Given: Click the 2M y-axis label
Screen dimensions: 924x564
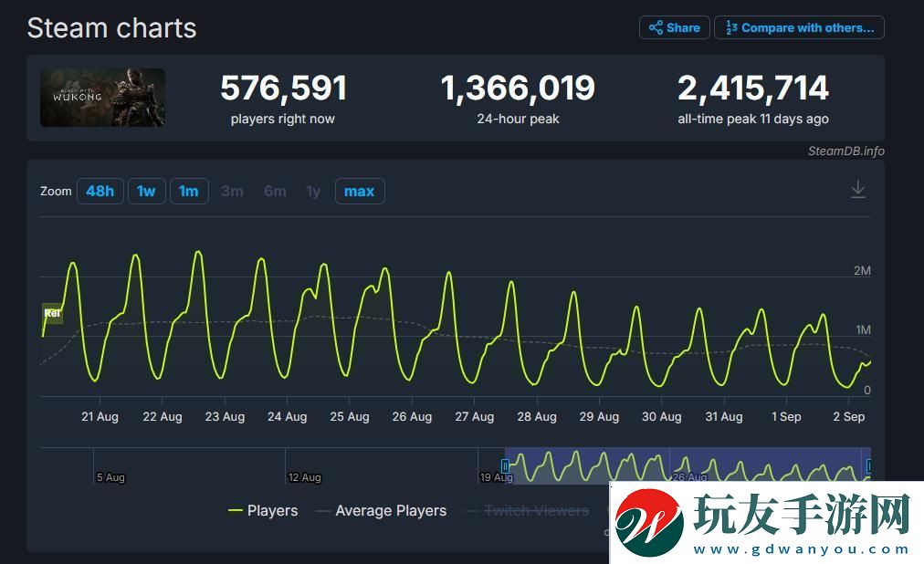Looking at the screenshot, I should pyautogui.click(x=862, y=271).
